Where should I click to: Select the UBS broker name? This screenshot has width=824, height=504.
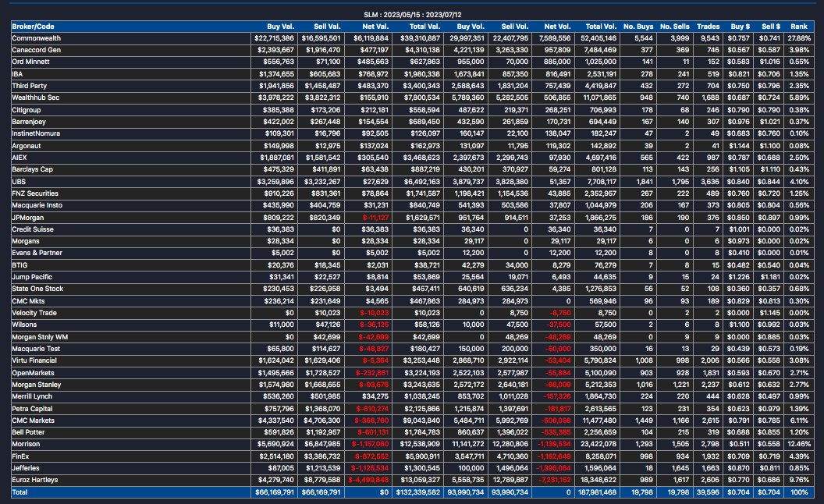click(19, 182)
